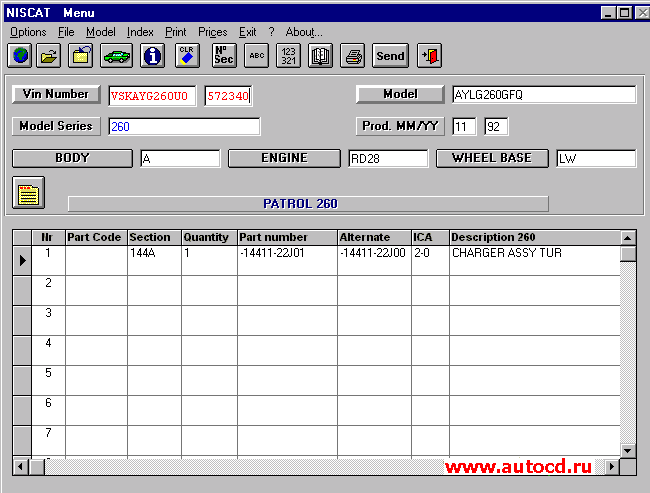Focus the Body field containing A
The image size is (650, 493).
180,159
